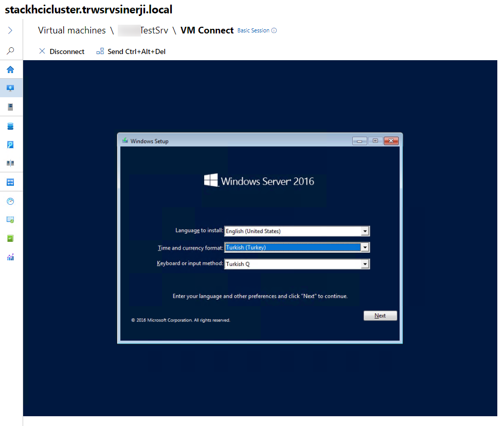
Task: Go back to the TestSrv breadcrumb
Action: (143, 30)
